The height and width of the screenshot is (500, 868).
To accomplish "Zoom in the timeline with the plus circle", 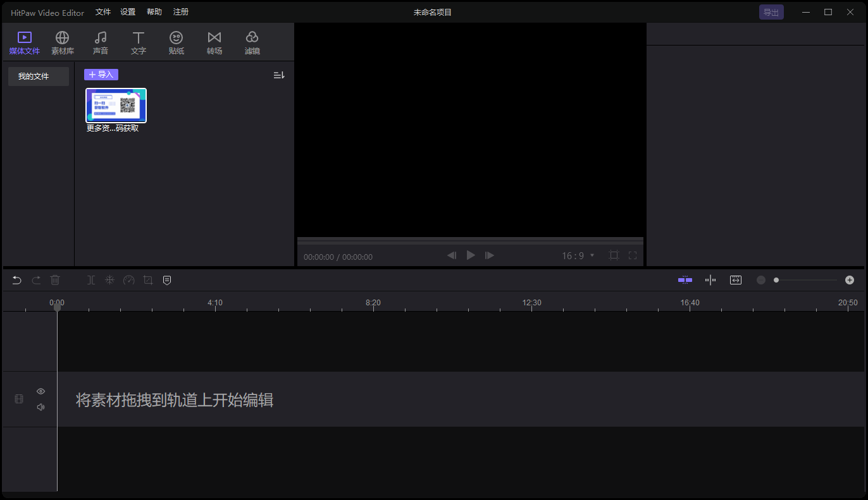I will pos(850,280).
